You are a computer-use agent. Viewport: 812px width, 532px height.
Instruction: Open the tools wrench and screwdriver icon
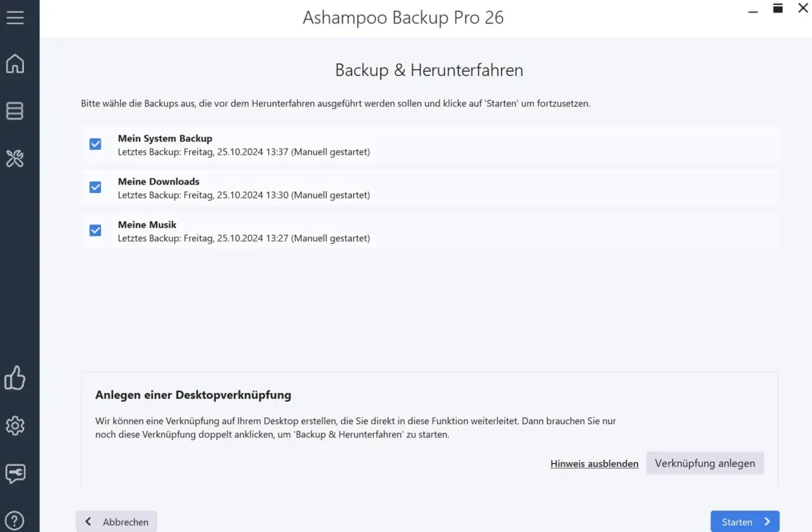(x=15, y=158)
